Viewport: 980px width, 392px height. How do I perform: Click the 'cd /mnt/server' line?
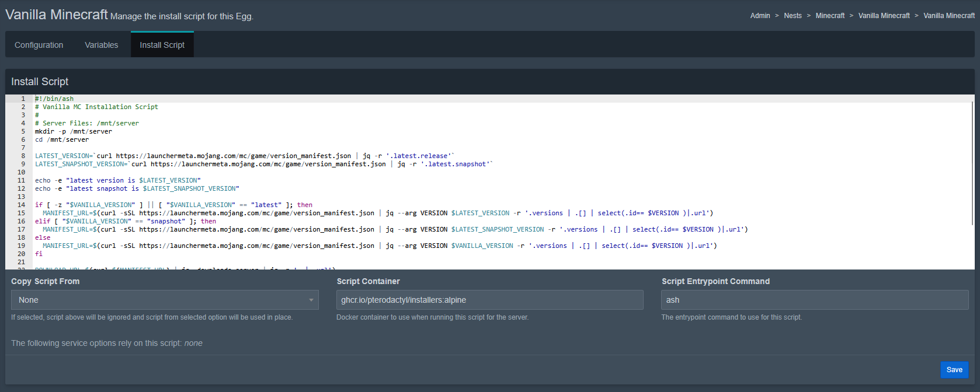62,139
